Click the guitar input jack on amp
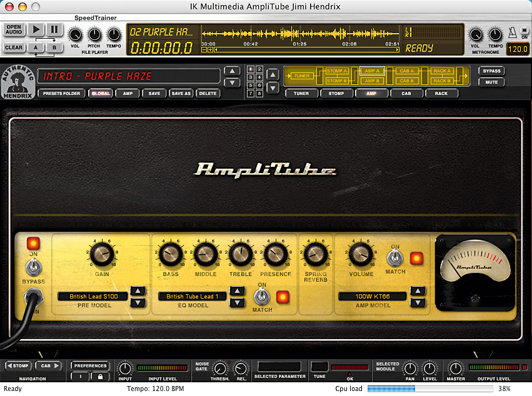Viewport: 532px width, 396px height. (34, 297)
